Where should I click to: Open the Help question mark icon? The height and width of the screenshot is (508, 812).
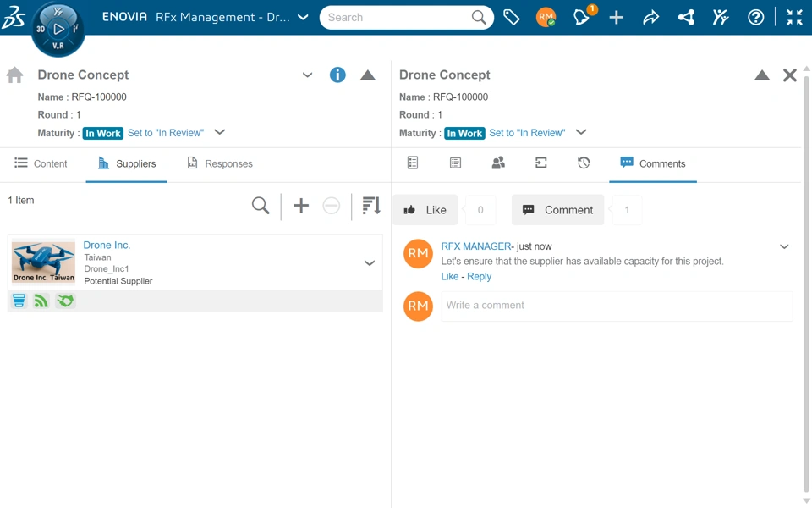point(755,18)
